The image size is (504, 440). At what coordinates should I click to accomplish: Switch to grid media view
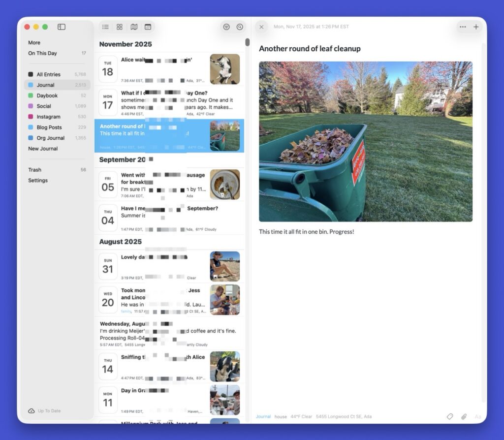[120, 27]
